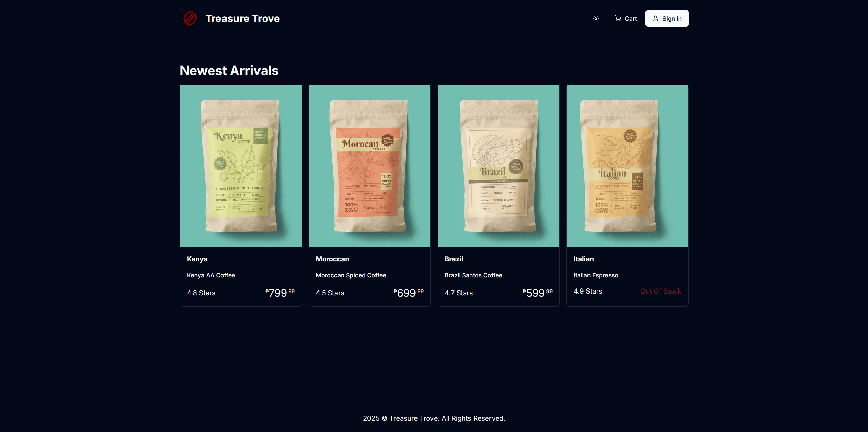Open the Brazil coffee bag image
The height and width of the screenshot is (432, 868).
click(x=498, y=166)
